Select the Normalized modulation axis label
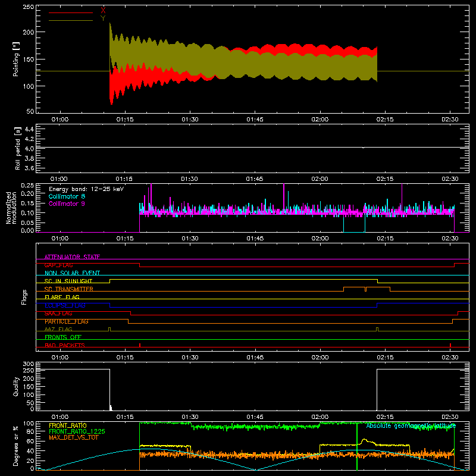The height and width of the screenshot is (476, 476). [x=11, y=208]
